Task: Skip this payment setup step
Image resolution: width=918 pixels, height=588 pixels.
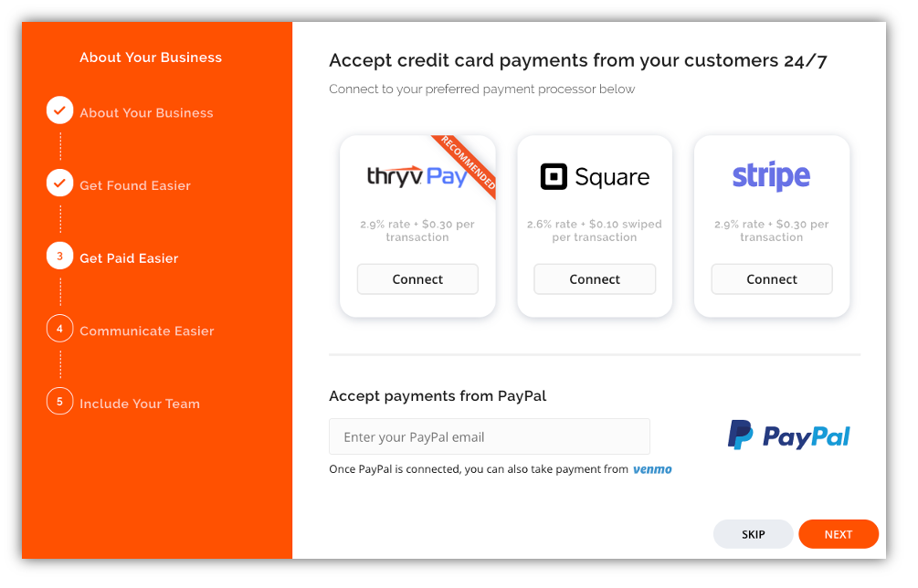Action: tap(753, 534)
